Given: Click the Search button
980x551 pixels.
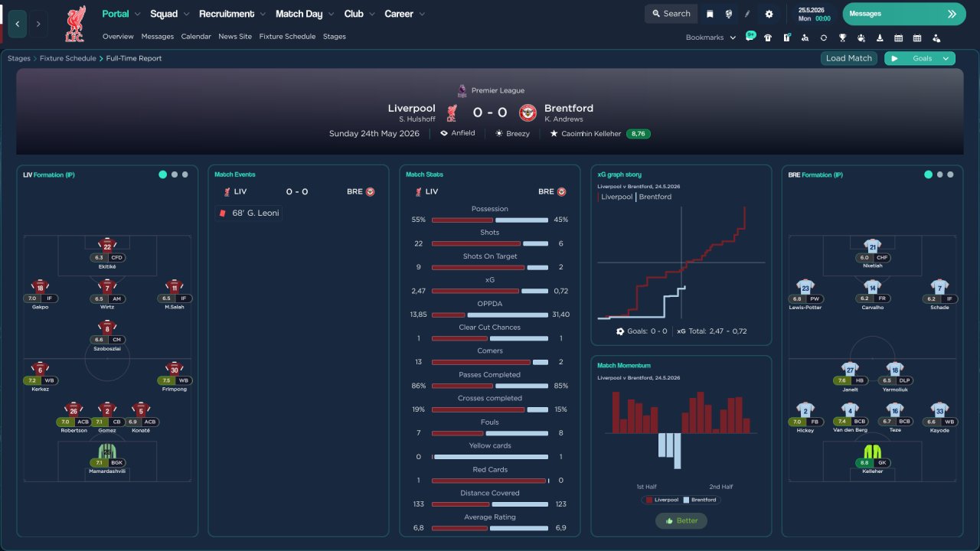Looking at the screenshot, I should [671, 14].
